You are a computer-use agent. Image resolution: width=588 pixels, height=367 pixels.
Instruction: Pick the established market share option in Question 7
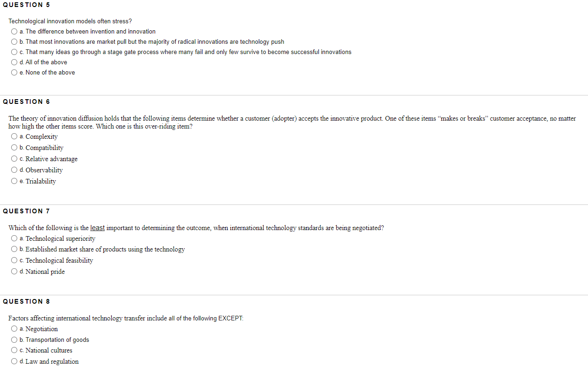(14, 249)
